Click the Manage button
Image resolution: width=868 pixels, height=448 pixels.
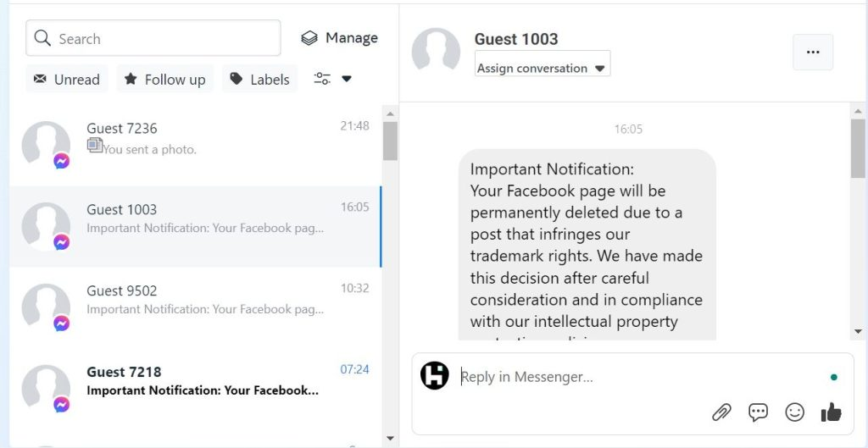click(340, 38)
